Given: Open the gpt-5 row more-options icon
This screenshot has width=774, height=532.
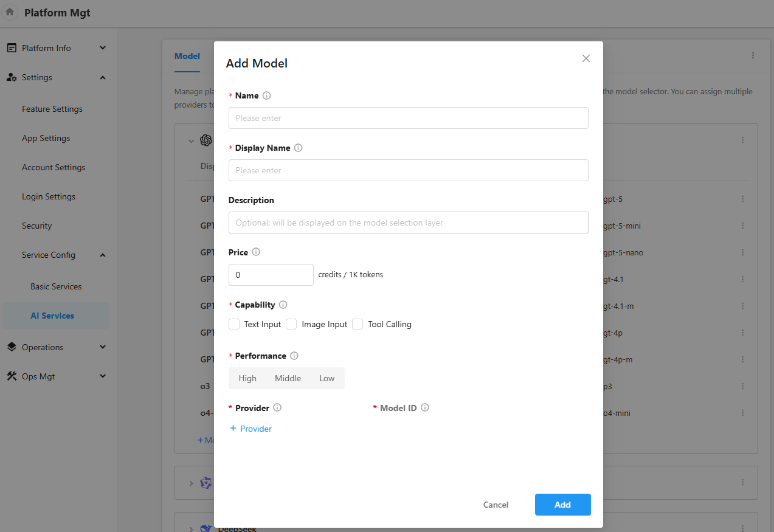Looking at the screenshot, I should pyautogui.click(x=742, y=199).
